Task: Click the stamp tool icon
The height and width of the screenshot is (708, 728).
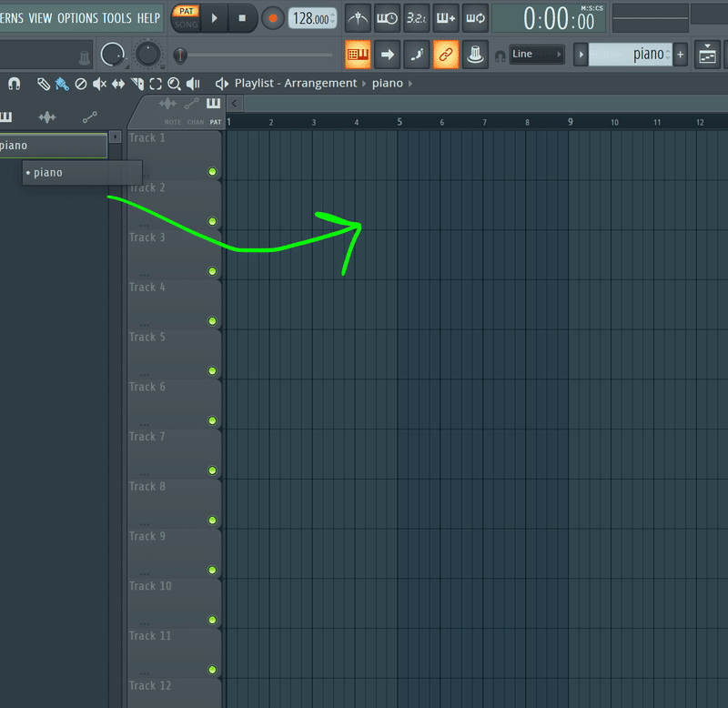Action: 475,55
